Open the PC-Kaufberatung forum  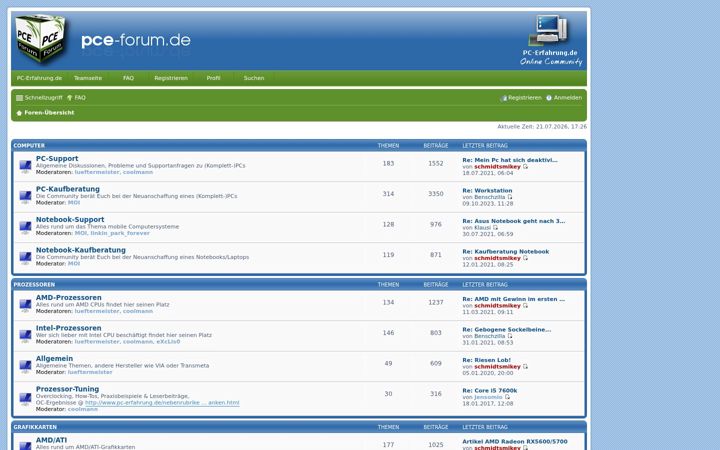pos(68,189)
